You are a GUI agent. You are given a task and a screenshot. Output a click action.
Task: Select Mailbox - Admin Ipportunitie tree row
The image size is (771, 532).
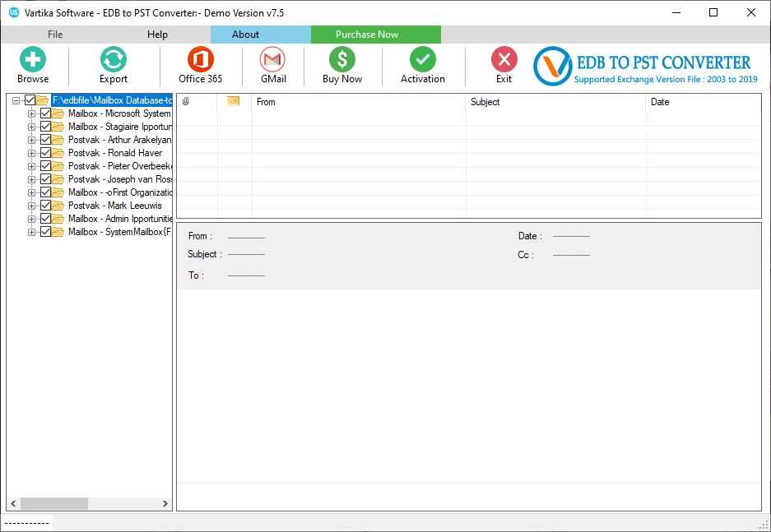(x=120, y=219)
